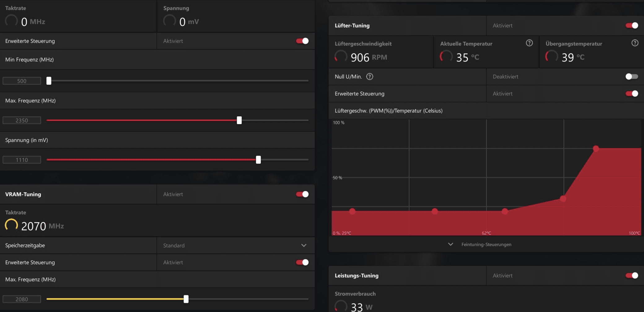
Task: Select the highest fan curve point
Action: pyautogui.click(x=596, y=149)
